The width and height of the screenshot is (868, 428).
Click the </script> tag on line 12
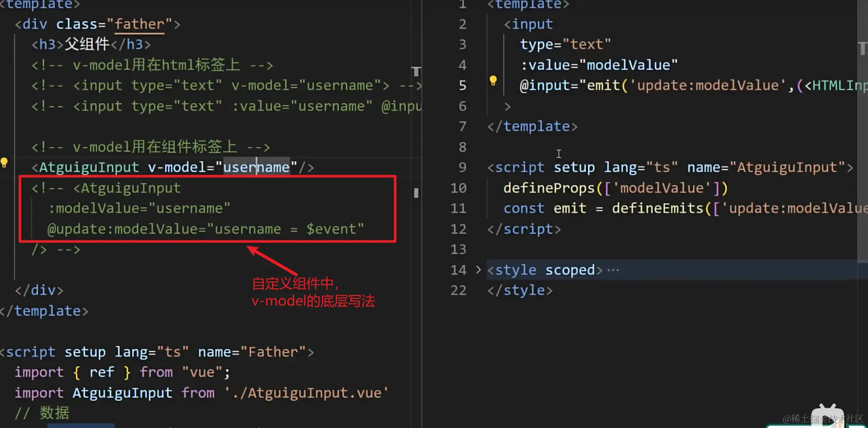[524, 229]
